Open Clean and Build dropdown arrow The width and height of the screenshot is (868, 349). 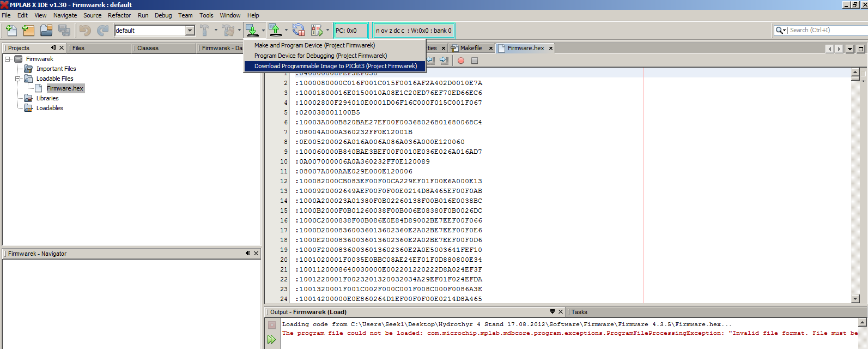click(x=239, y=31)
